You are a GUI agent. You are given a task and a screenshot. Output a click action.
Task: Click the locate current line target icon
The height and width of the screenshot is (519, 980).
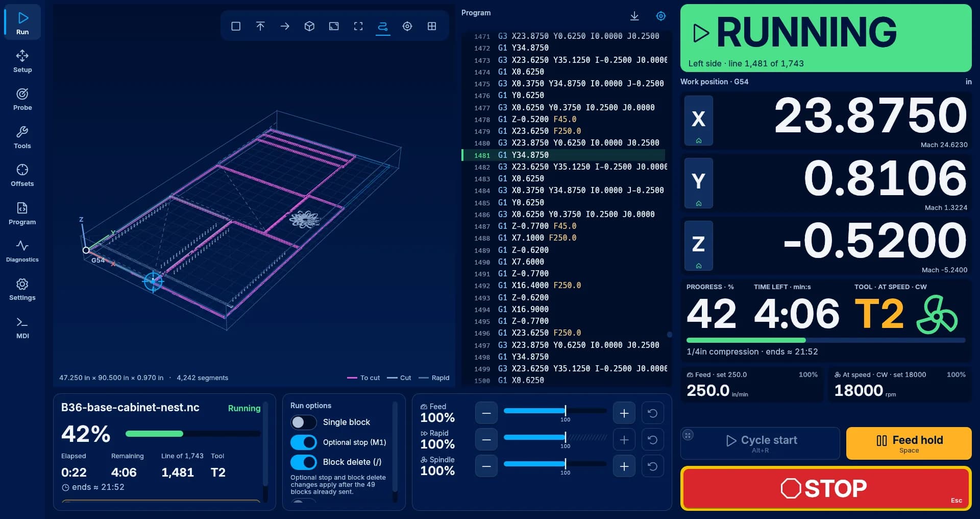tap(661, 16)
